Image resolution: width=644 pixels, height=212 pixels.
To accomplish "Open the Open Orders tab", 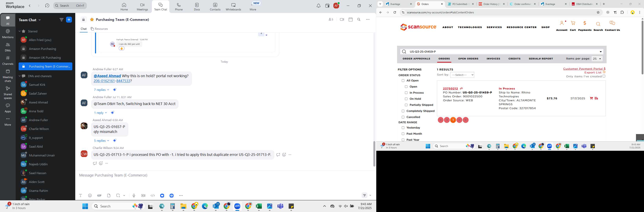I will [468, 59].
